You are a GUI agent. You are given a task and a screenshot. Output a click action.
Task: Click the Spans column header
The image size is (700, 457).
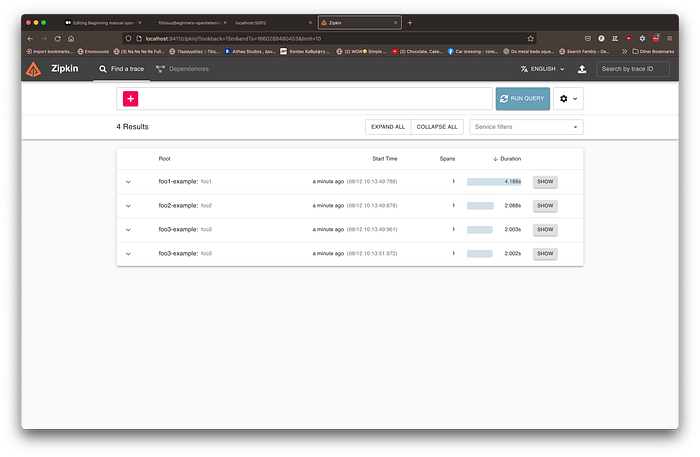(447, 158)
